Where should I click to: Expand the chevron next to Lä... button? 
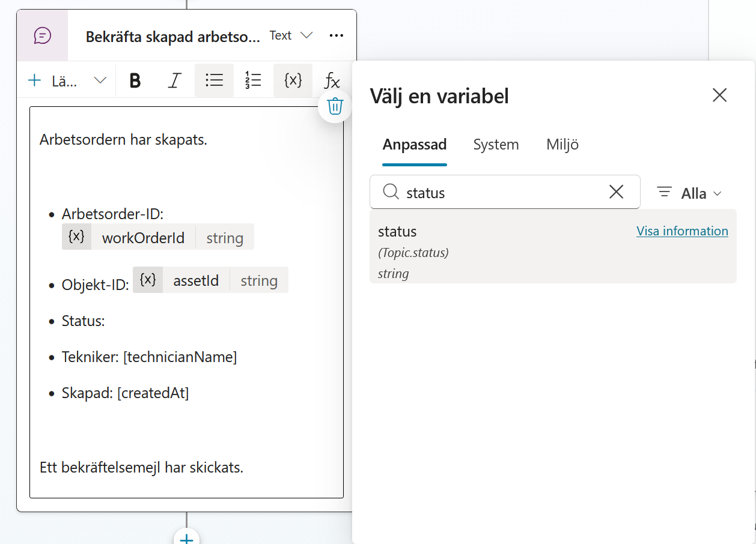(x=100, y=80)
